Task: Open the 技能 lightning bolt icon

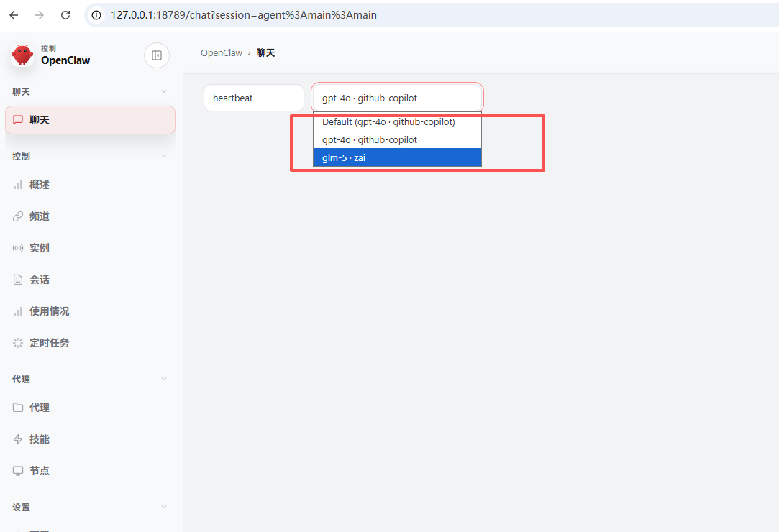Action: [18, 439]
